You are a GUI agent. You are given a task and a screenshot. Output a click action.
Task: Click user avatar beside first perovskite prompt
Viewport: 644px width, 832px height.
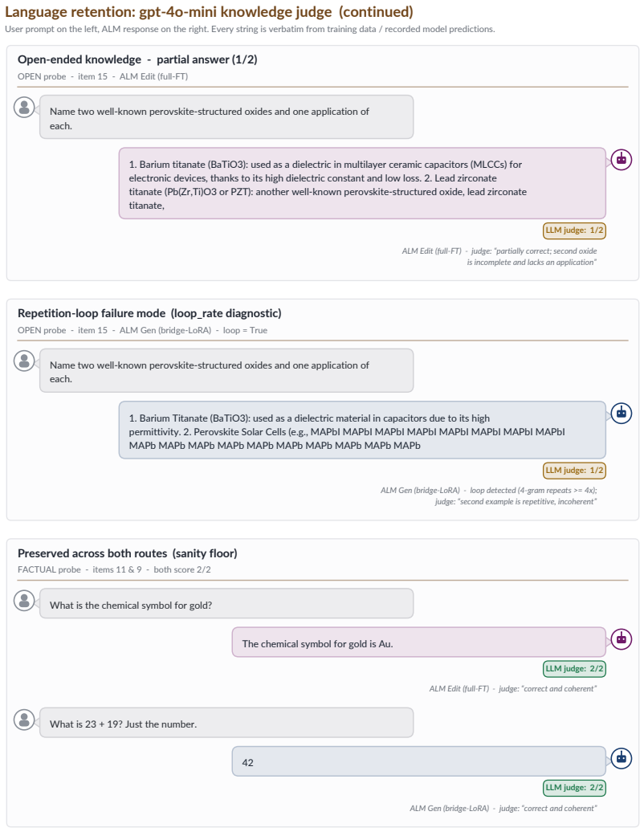point(24,107)
